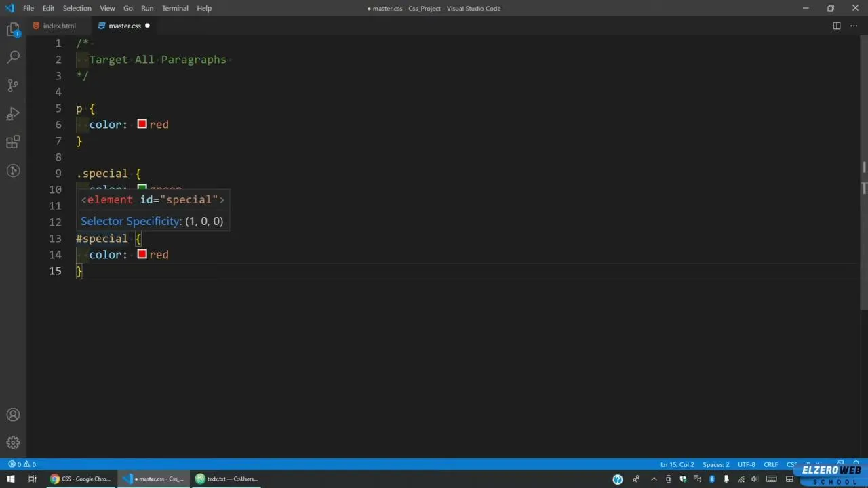Open the View menu
Viewport: 868px width, 488px height.
tap(107, 8)
